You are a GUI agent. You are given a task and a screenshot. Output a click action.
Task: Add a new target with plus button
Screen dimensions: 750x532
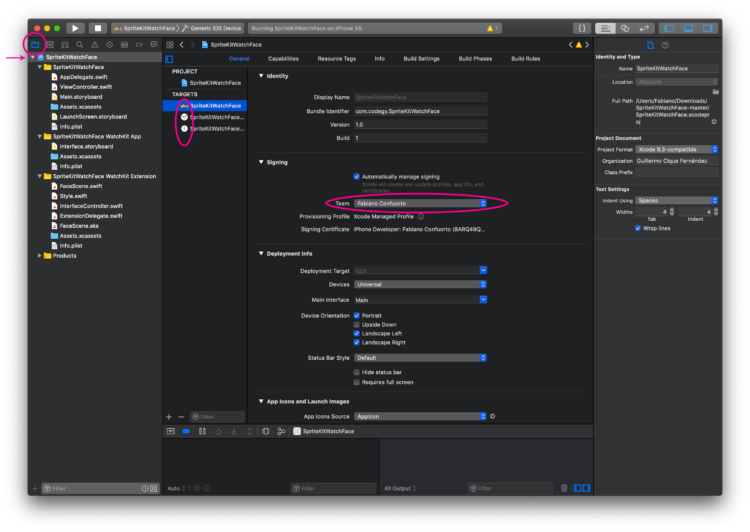point(169,417)
